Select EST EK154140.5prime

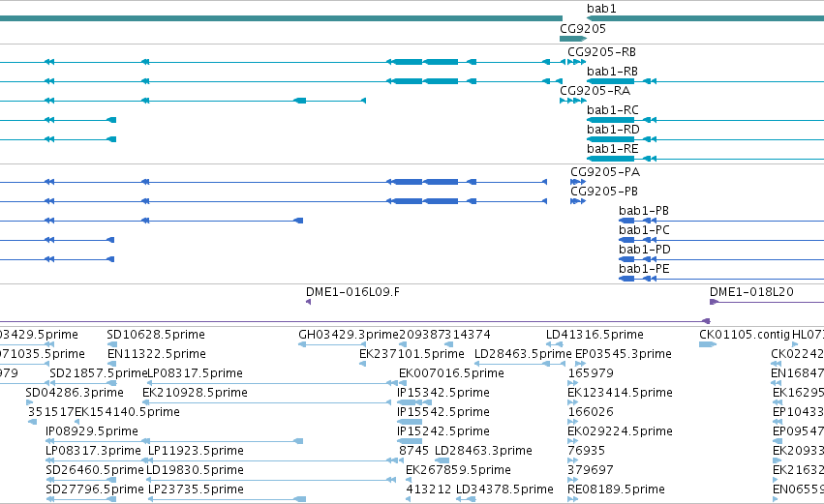[x=127, y=413]
